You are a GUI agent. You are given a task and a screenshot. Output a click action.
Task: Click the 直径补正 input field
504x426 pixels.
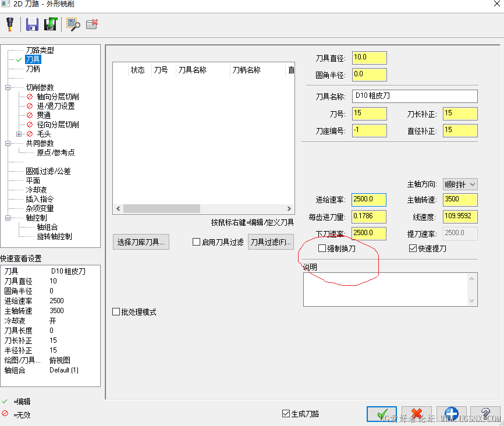click(x=460, y=130)
